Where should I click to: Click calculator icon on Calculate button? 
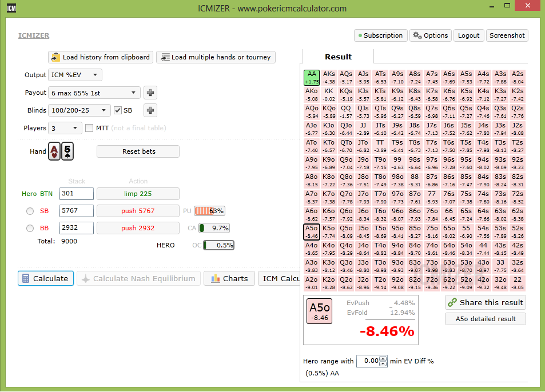26,278
